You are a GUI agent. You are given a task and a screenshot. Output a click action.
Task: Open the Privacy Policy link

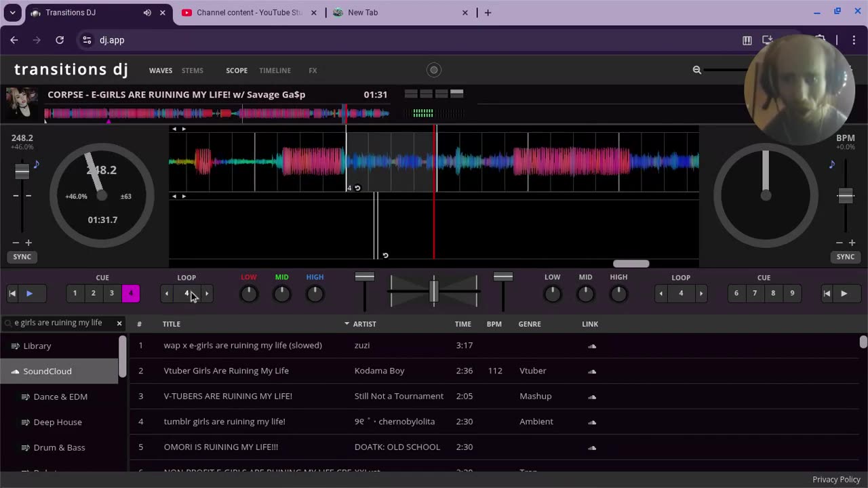[x=835, y=479]
